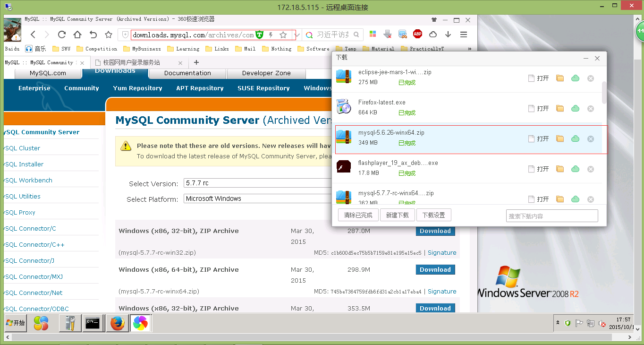Click the undo closed tab arrow icon
This screenshot has width=644, height=345.
(93, 34)
